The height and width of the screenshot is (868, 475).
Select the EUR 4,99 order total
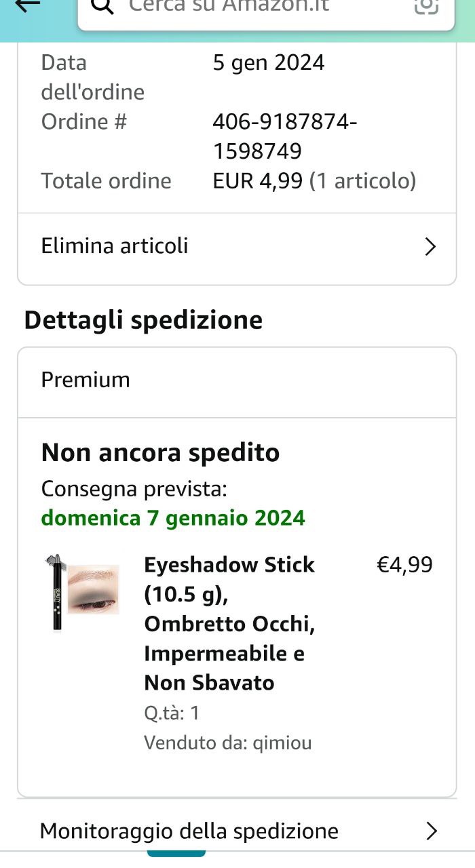[x=258, y=181]
